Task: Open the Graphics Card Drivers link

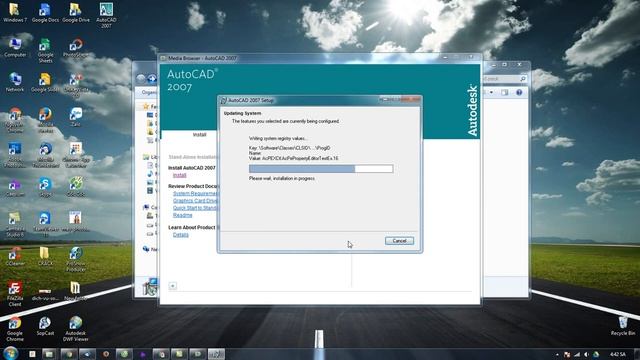Action: (x=195, y=201)
